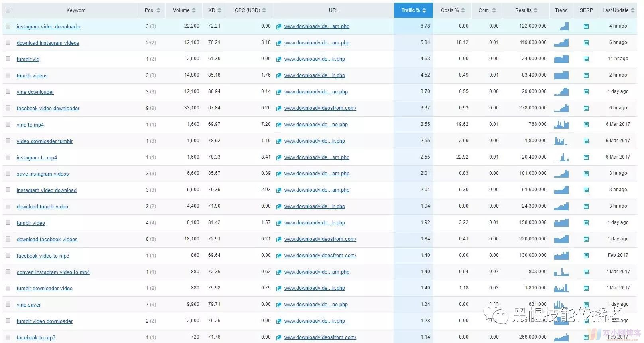
Task: Check the tumblr videos row checkbox
Action: (8, 75)
